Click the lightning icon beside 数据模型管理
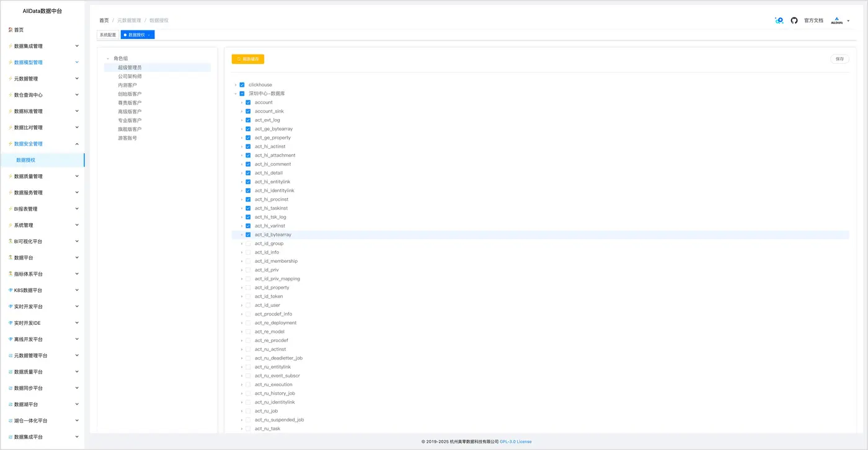Viewport: 868px width, 450px height. click(x=10, y=63)
